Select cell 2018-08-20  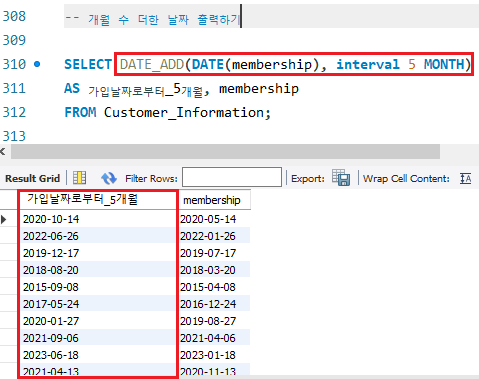click(97, 270)
